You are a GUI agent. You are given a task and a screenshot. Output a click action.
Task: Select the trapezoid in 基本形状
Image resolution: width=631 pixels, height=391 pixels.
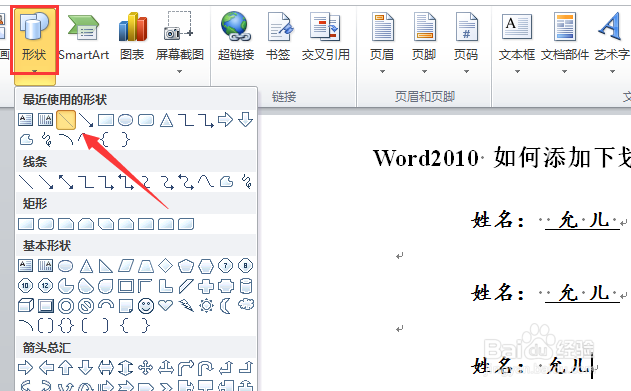tap(146, 266)
